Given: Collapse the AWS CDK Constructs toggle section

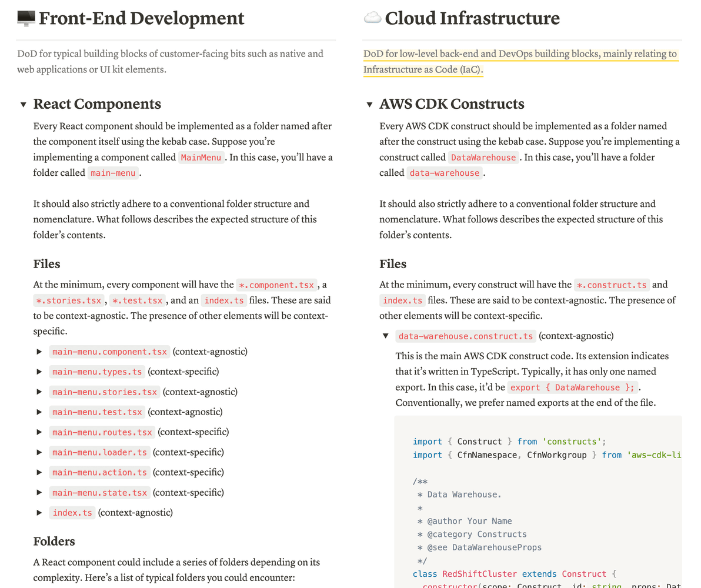Looking at the screenshot, I should coord(369,105).
